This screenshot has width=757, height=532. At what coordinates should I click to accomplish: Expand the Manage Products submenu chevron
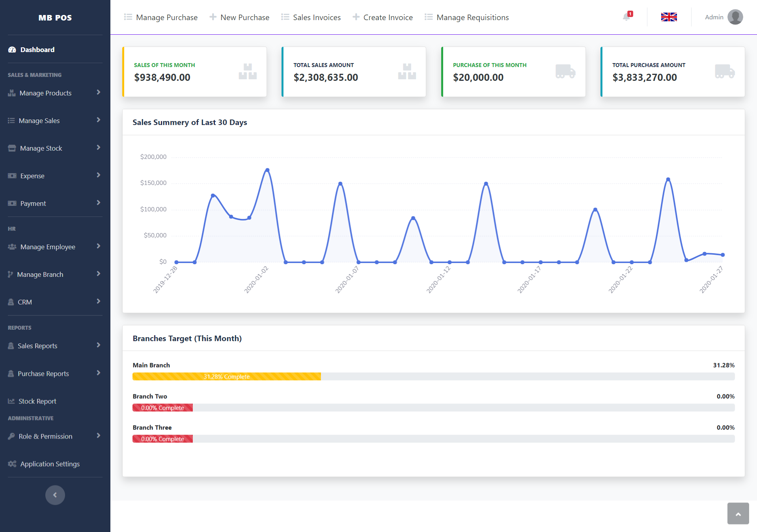tap(98, 92)
